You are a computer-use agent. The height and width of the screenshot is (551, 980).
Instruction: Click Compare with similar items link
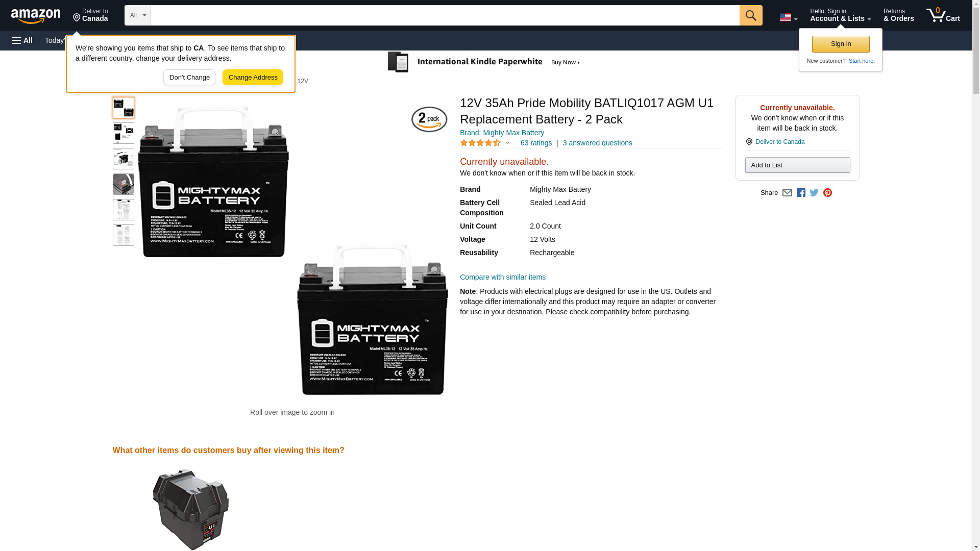(x=502, y=278)
